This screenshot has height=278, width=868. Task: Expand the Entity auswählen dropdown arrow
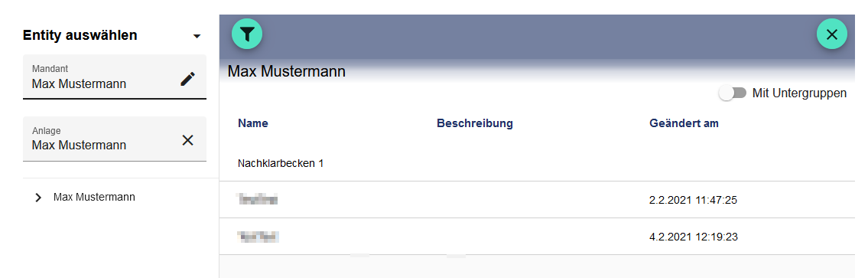click(197, 37)
